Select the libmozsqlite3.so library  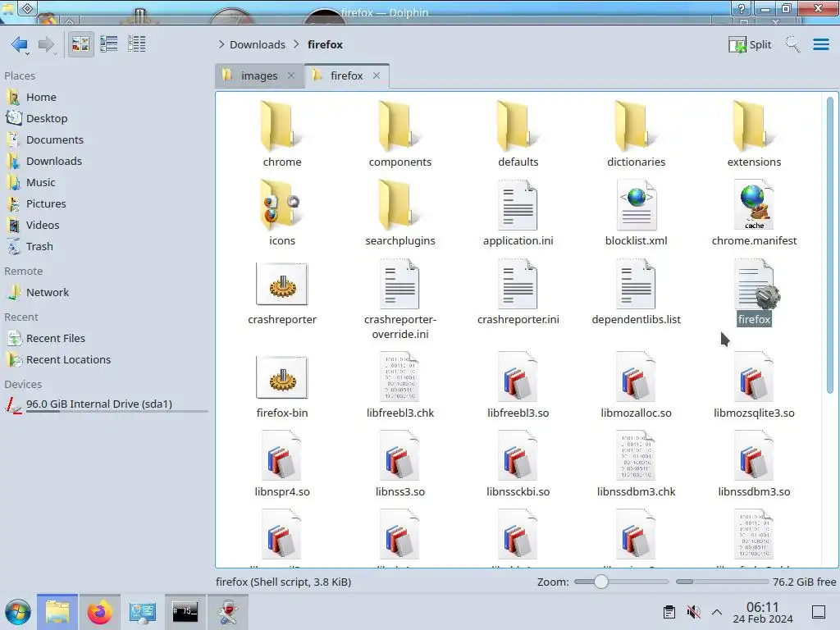pyautogui.click(x=754, y=386)
